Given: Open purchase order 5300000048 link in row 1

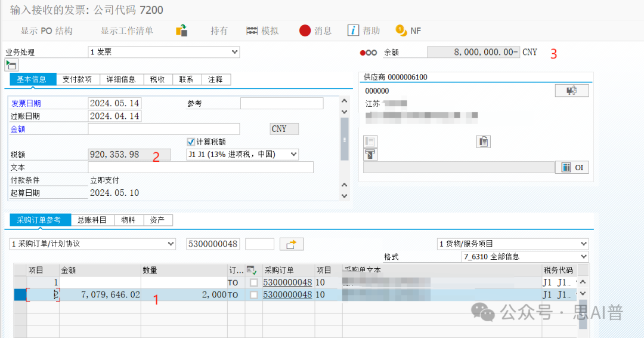Looking at the screenshot, I should (287, 282).
